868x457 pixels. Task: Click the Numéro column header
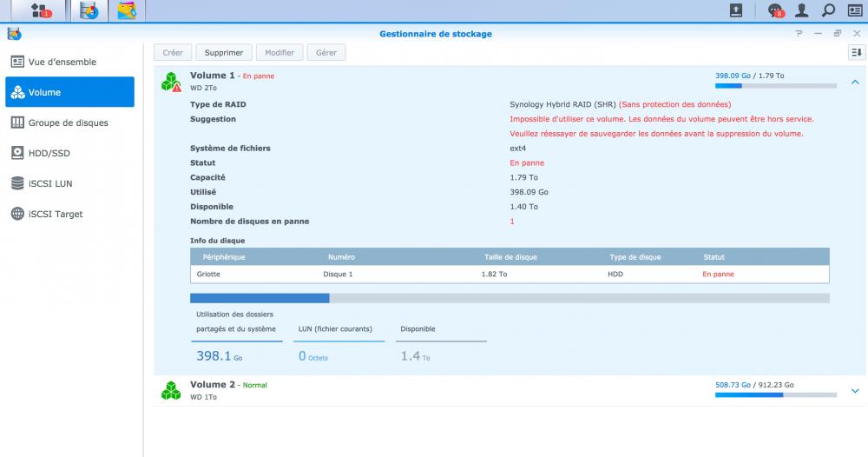pos(341,257)
